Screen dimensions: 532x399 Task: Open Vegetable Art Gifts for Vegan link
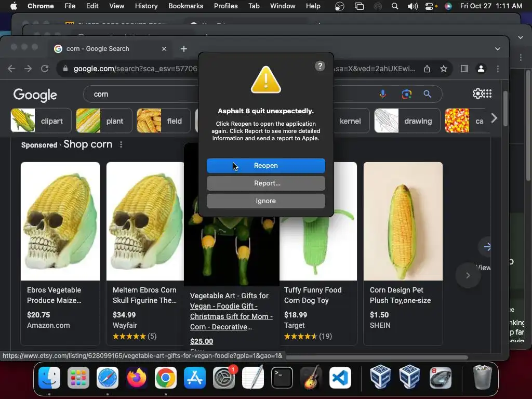(231, 311)
